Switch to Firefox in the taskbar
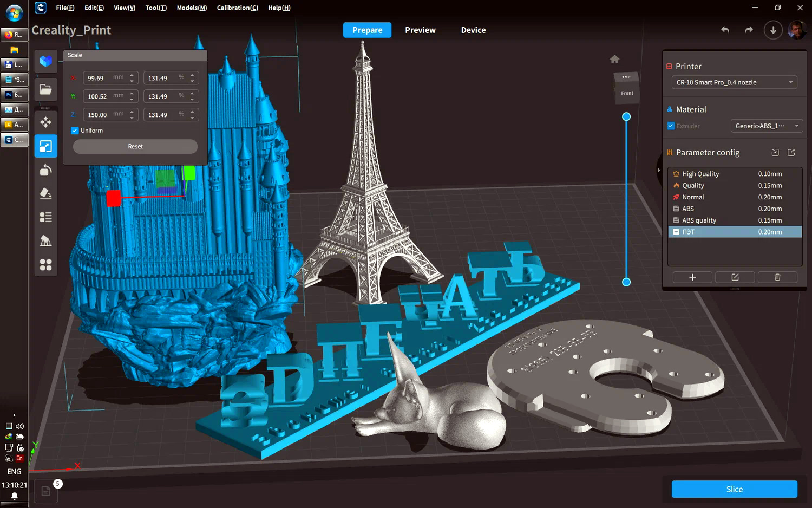812x508 pixels. tap(14, 35)
